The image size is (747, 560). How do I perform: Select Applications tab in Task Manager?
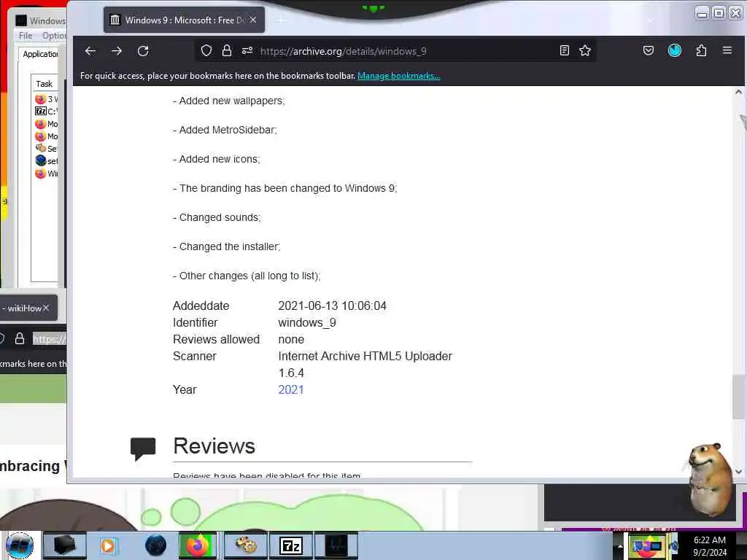pyautogui.click(x=41, y=54)
